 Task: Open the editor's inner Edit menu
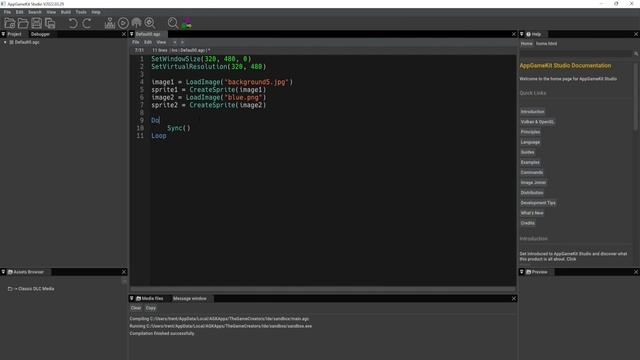point(148,42)
